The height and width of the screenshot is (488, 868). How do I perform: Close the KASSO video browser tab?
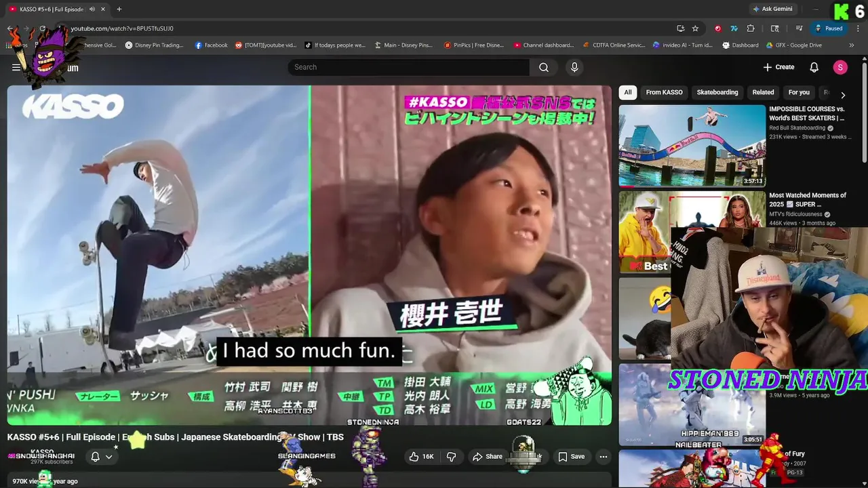(x=102, y=9)
